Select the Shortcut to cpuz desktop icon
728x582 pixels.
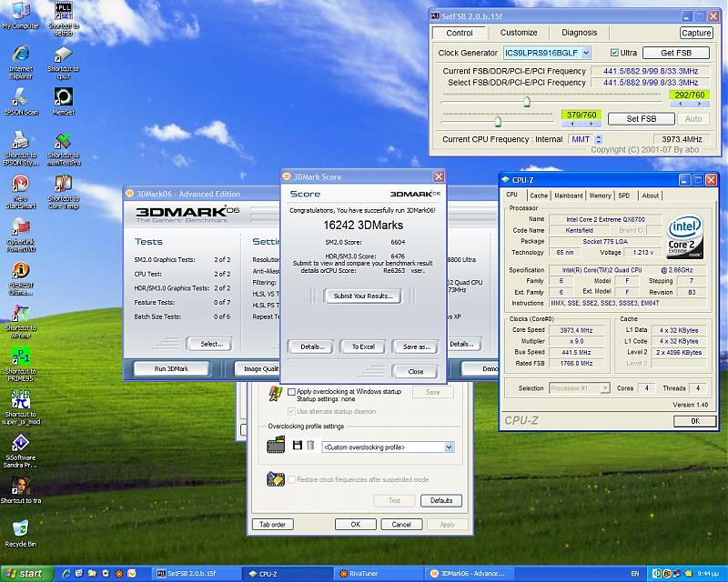tap(64, 62)
